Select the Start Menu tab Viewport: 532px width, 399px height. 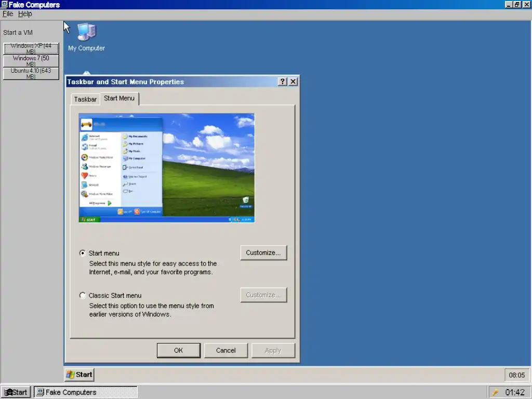tap(119, 98)
